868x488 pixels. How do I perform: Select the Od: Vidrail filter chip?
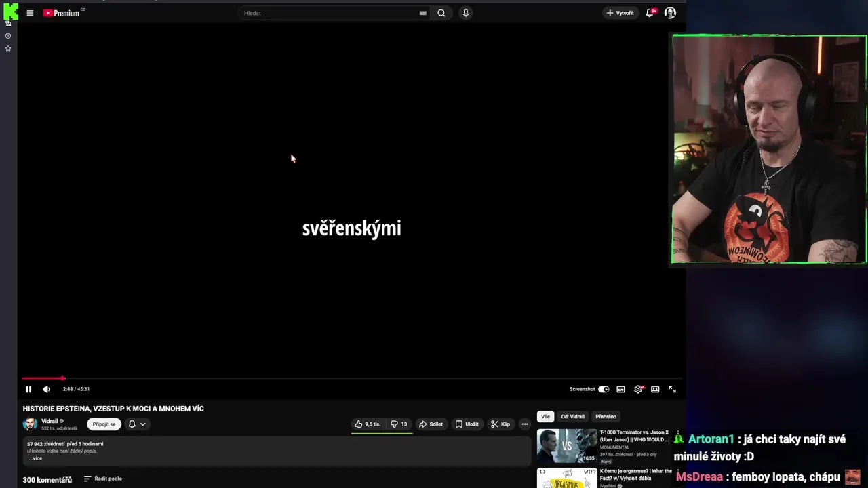tap(572, 417)
